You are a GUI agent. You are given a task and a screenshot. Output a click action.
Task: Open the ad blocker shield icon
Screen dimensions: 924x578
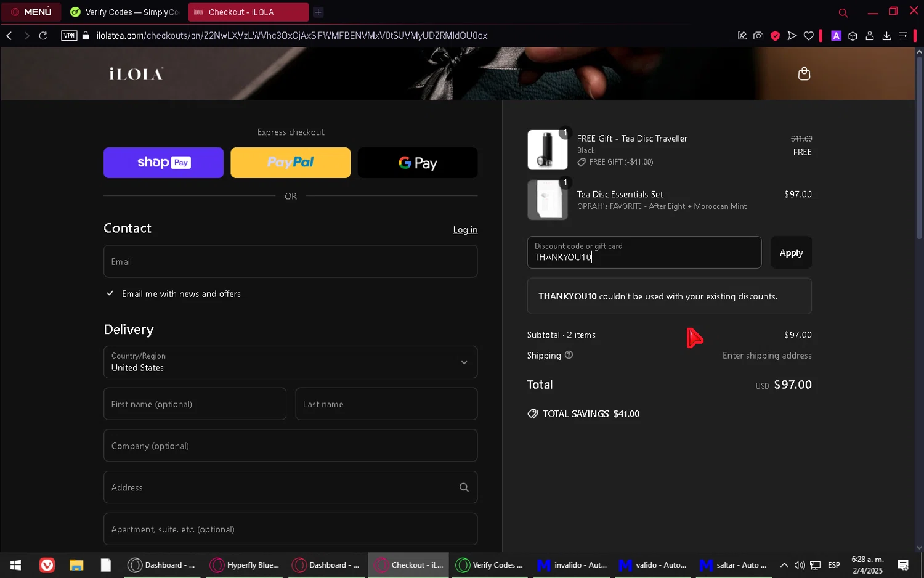tap(776, 36)
